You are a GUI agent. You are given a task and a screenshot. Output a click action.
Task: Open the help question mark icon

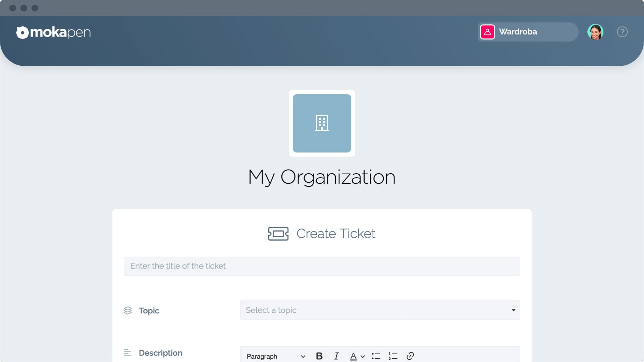pos(622,32)
